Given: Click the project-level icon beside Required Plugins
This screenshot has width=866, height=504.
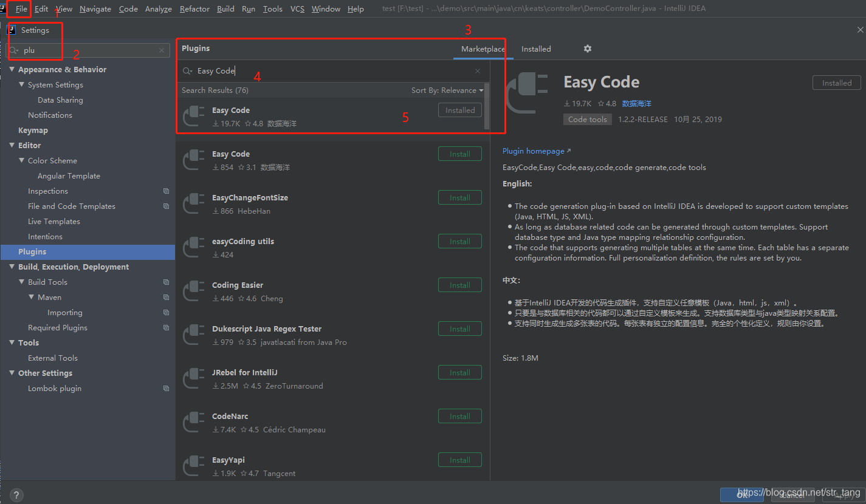Looking at the screenshot, I should (x=166, y=328).
